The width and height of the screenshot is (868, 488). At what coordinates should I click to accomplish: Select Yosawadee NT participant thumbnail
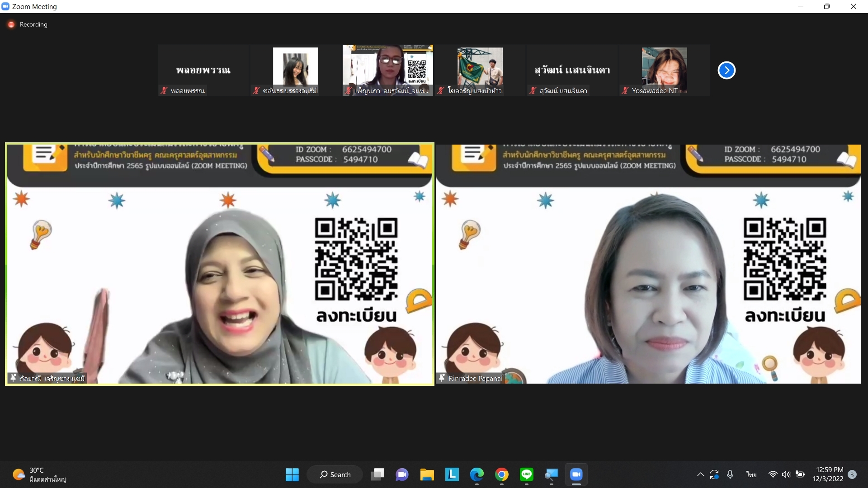pyautogui.click(x=665, y=70)
